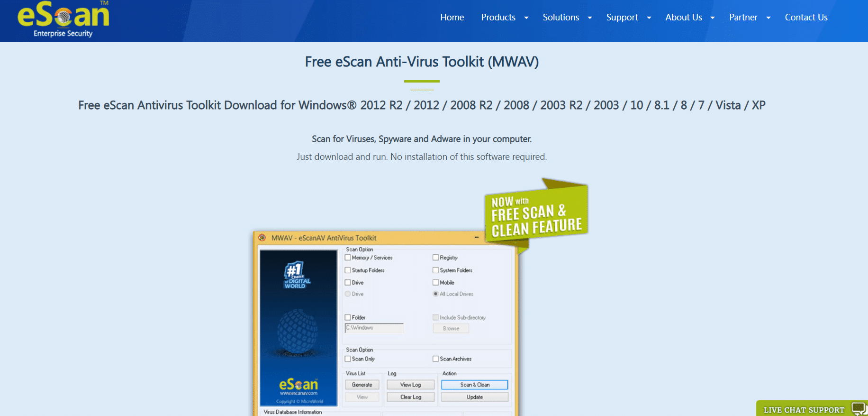868x416 pixels.
Task: Click the Free eScan Anti-Virus Toolkit (MWAV) heading
Action: coord(422,62)
